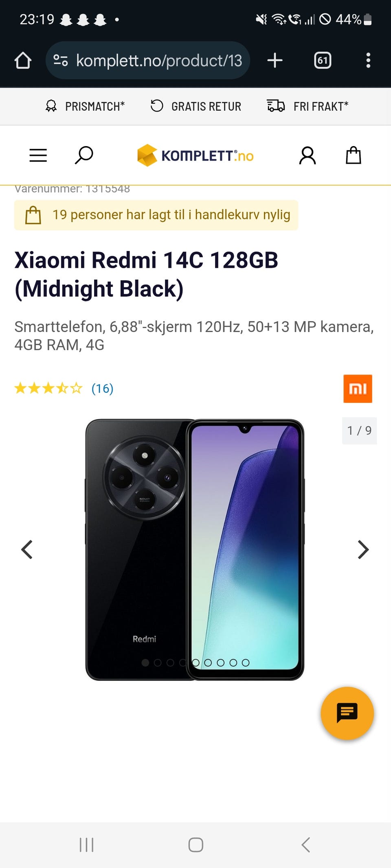This screenshot has height=868, width=391.
Task: Tap the search magnifier icon
Action: (x=84, y=155)
